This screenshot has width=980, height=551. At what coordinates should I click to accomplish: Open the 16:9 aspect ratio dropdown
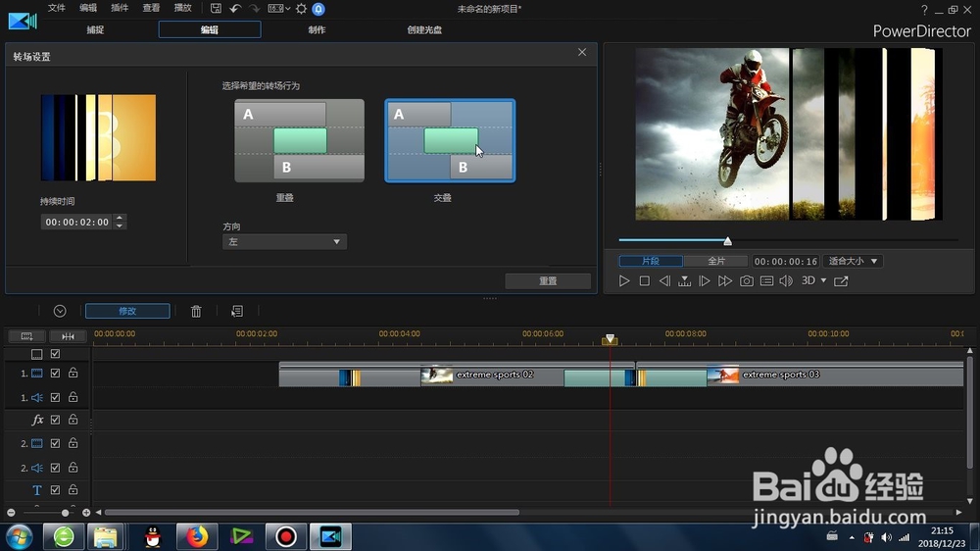pos(278,9)
